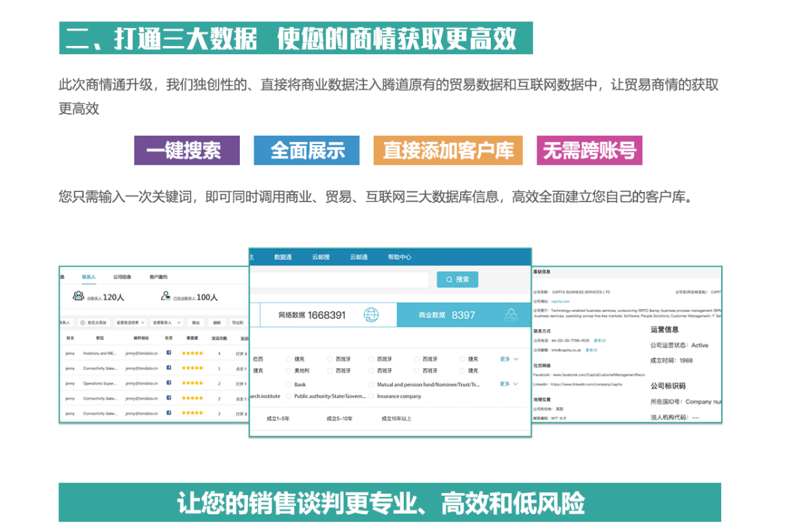This screenshot has width=789, height=532.
Task: Click the purple 一键搜索 label block
Action: pos(186,150)
